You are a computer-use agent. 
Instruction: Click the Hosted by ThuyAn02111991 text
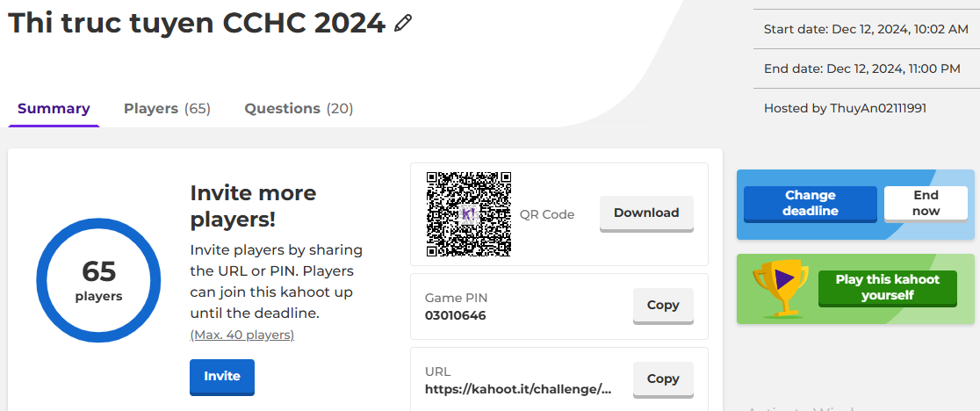845,108
